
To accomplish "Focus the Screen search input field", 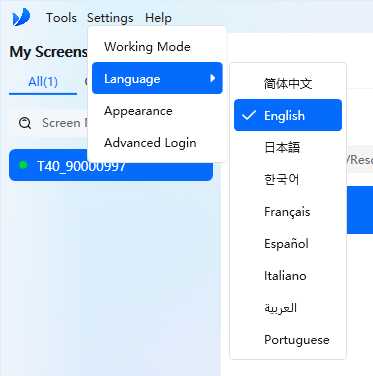I will [49, 123].
